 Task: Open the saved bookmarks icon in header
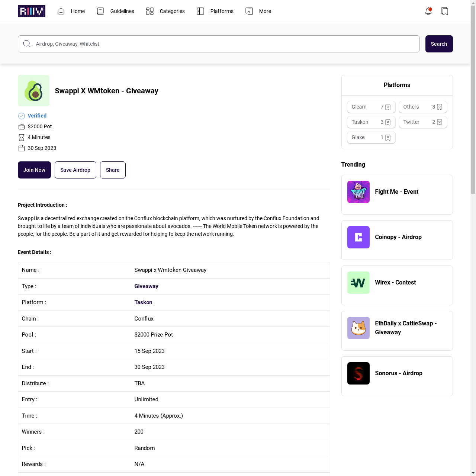pyautogui.click(x=445, y=11)
